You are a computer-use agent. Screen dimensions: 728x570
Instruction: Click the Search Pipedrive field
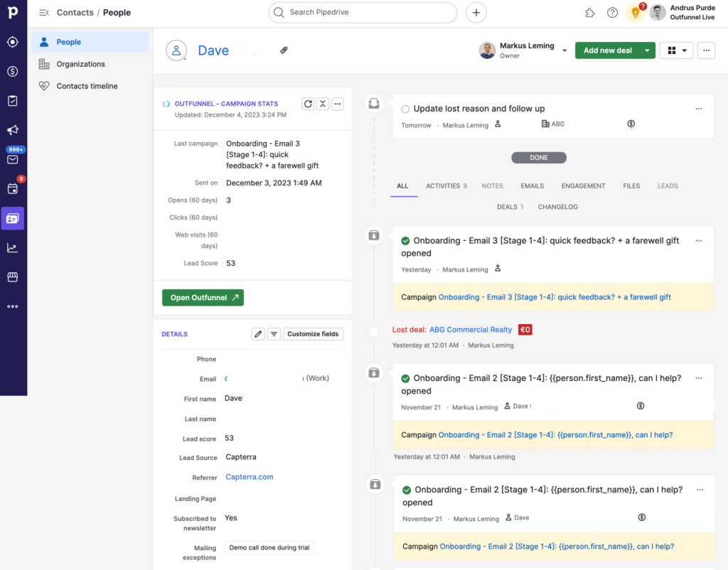[363, 13]
